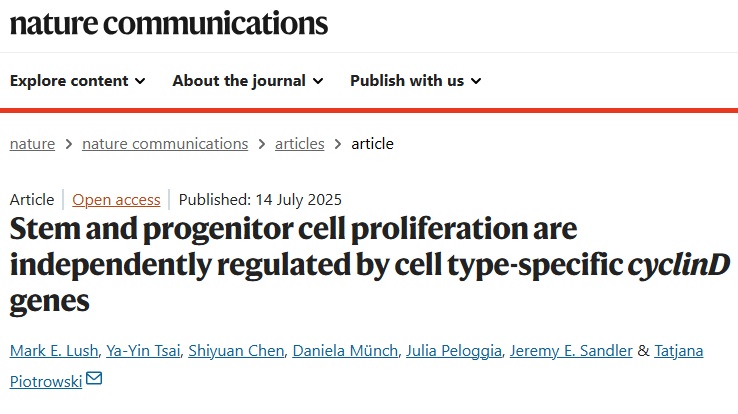Open author profile for Ya-Yin Tsai

coord(143,351)
